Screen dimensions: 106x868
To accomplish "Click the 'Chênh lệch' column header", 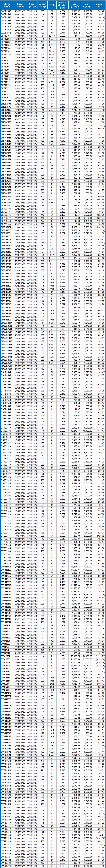I will coord(99,5).
